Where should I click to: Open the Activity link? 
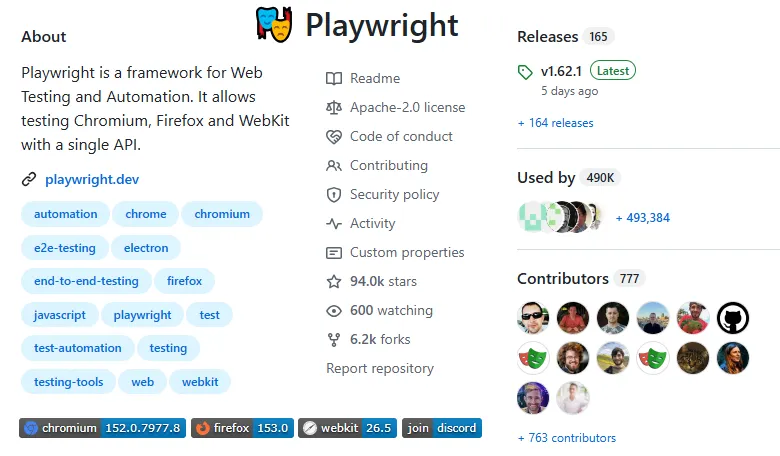click(373, 224)
